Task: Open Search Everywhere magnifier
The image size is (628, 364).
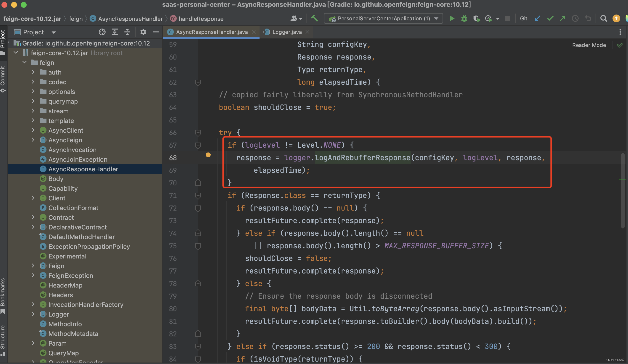Action: point(603,18)
